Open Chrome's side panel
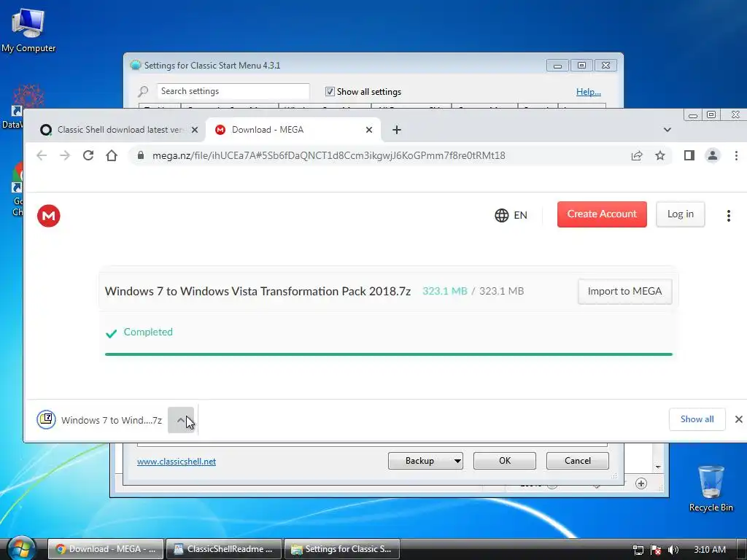747x560 pixels. [x=689, y=155]
